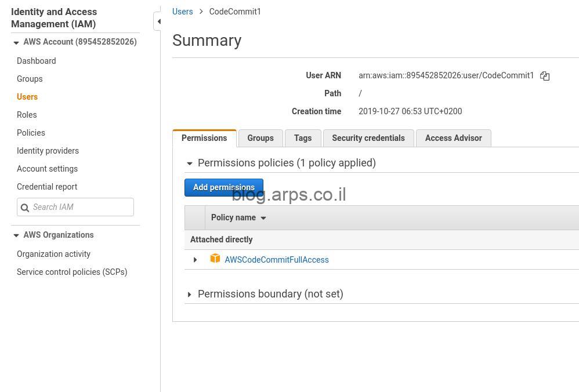Open Service control policies (SCPs)
This screenshot has width=579, height=392.
(72, 272)
